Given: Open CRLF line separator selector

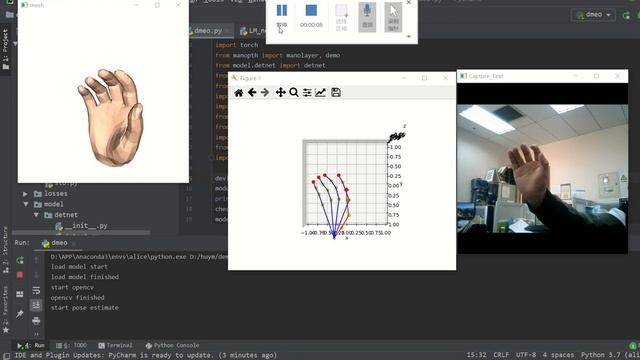Looking at the screenshot, I should (501, 355).
